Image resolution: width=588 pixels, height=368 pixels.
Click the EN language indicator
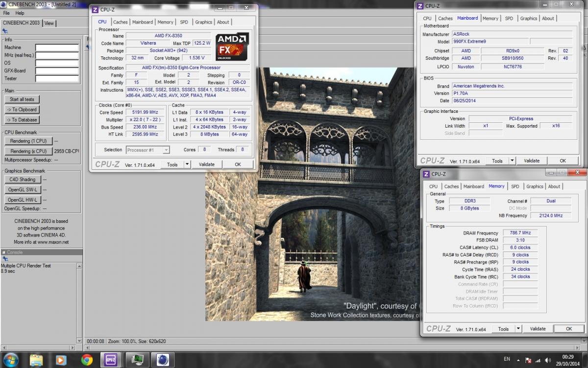[507, 360]
